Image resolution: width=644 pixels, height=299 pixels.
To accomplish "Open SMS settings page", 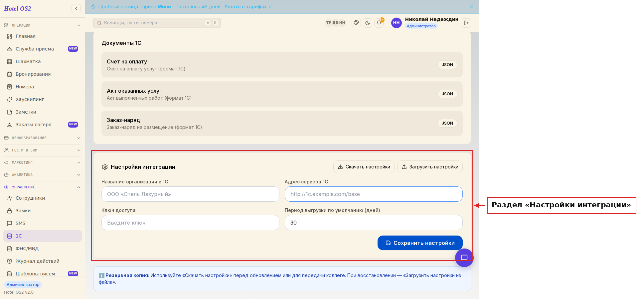I will pos(42,223).
